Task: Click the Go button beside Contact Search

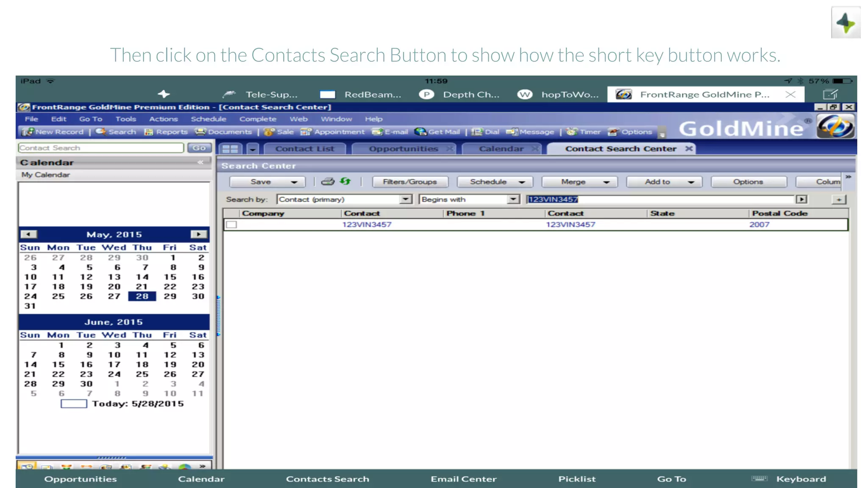Action: pos(199,148)
